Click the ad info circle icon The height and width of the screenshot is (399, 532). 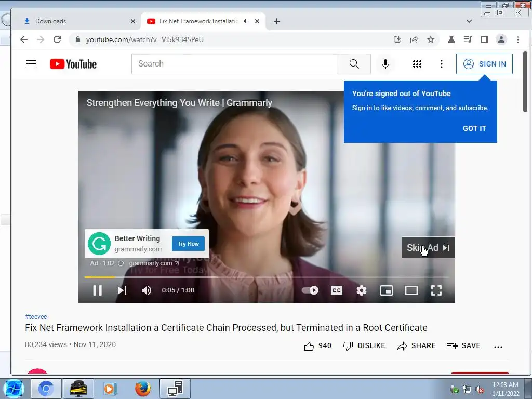121,263
